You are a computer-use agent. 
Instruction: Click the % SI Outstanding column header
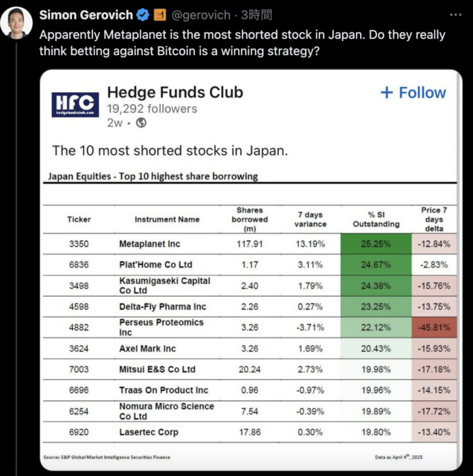pyautogui.click(x=376, y=219)
